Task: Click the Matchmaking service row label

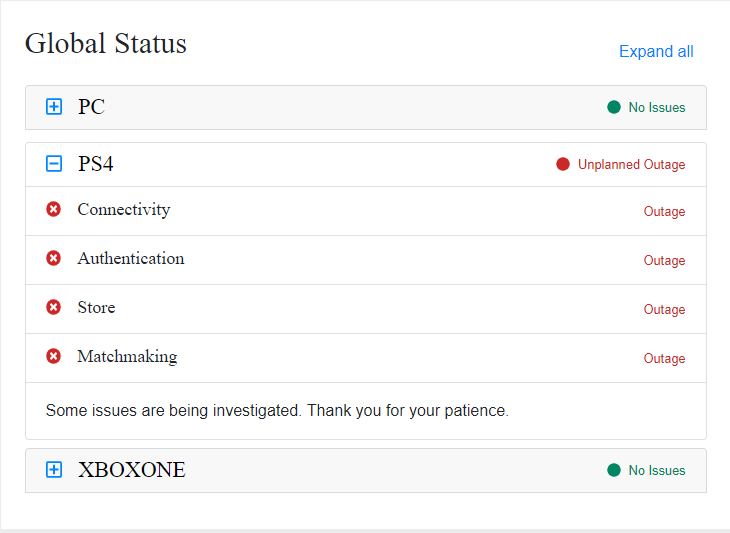Action: [127, 357]
